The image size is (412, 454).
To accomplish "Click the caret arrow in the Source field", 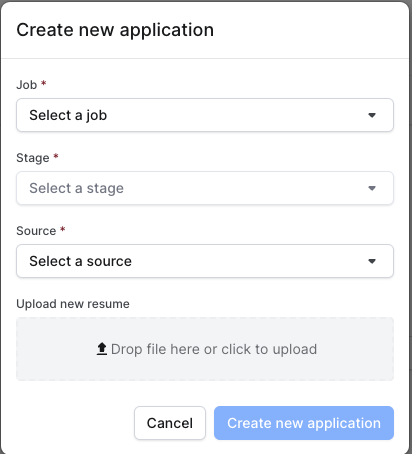I will (x=372, y=261).
